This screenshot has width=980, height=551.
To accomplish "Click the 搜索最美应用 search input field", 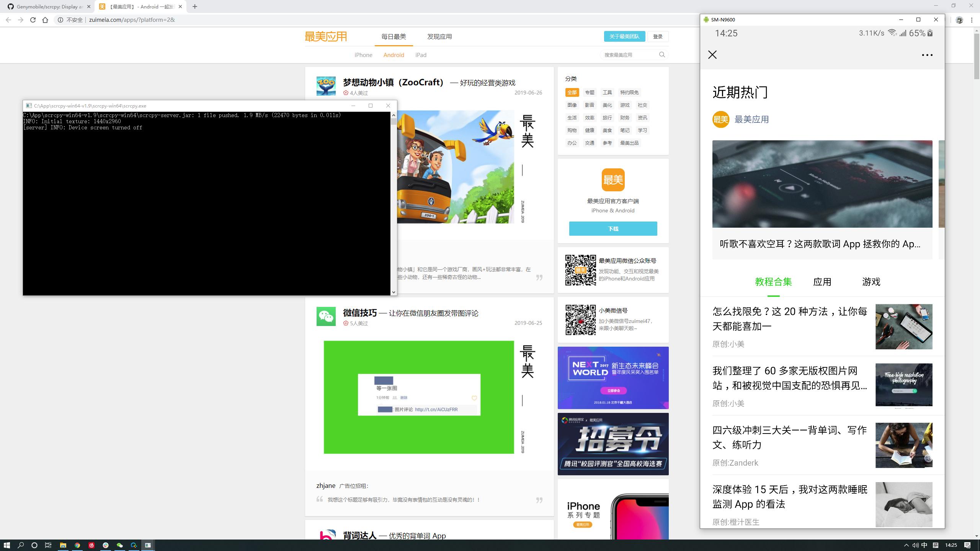I will pos(628,55).
